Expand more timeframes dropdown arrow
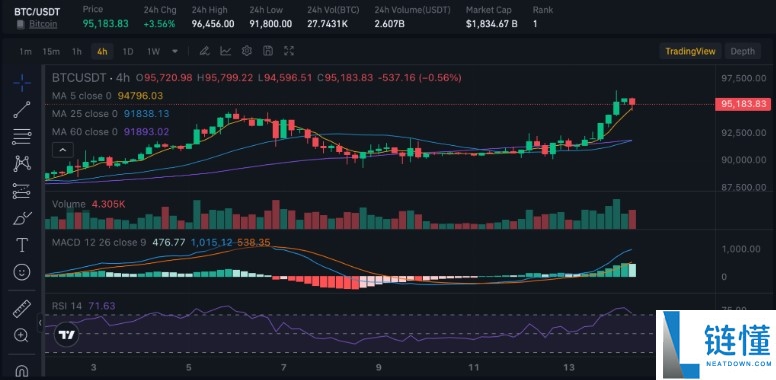The height and width of the screenshot is (380, 776). tap(175, 51)
